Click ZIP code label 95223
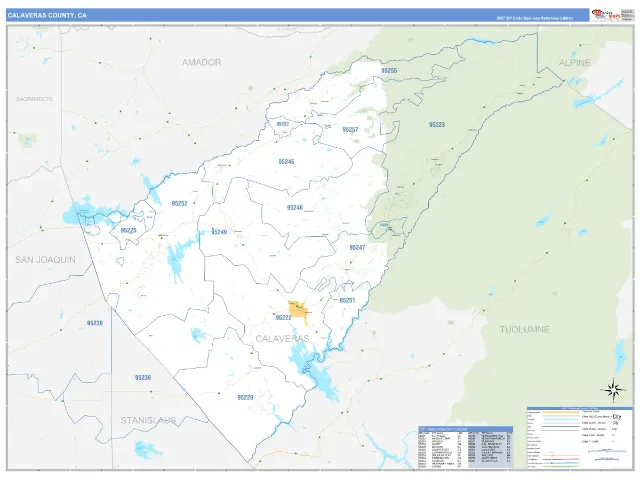Image resolution: width=640 pixels, height=480 pixels. [x=437, y=124]
